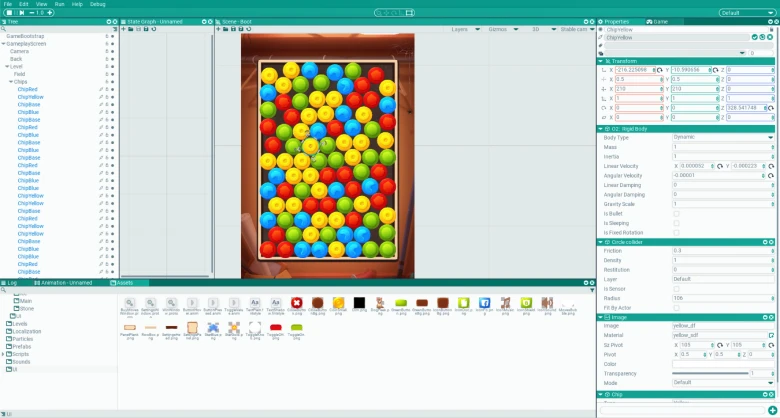Switch to the Log tab
The width and height of the screenshot is (780, 418).
pyautogui.click(x=12, y=283)
